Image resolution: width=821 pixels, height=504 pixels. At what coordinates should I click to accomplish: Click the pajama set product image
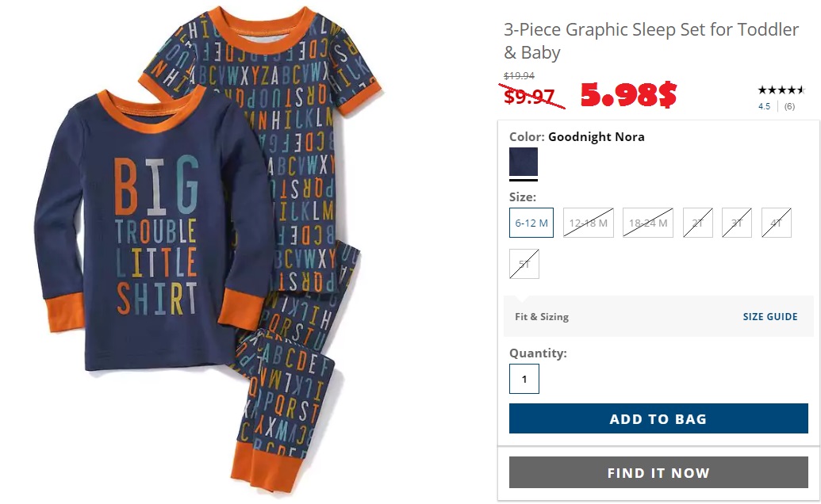pos(209,250)
